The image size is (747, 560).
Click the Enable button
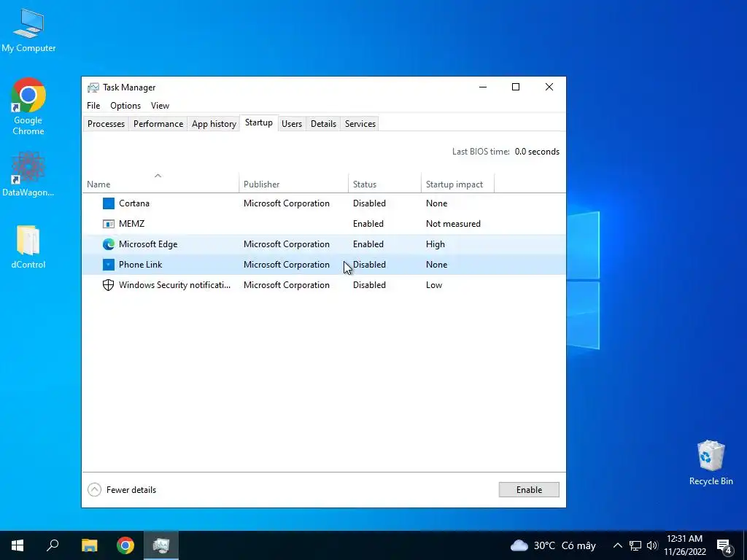click(x=529, y=490)
